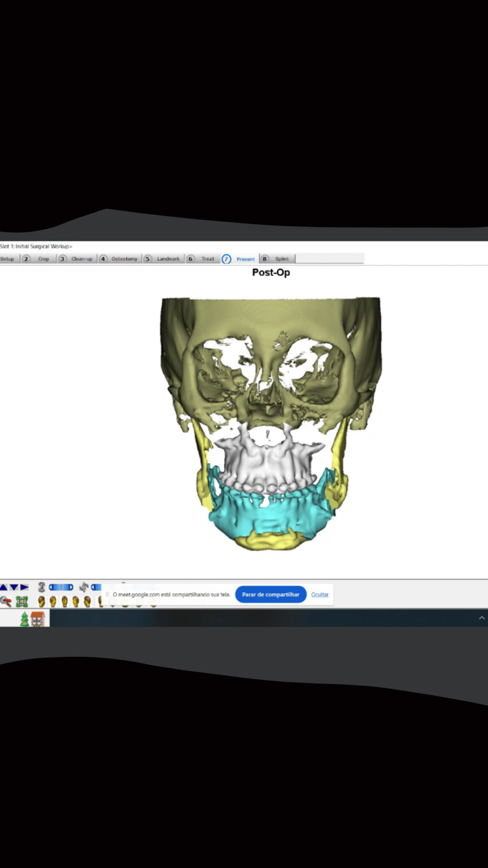The image size is (488, 868).
Task: Click the blue up arrow icon
Action: click(4, 587)
